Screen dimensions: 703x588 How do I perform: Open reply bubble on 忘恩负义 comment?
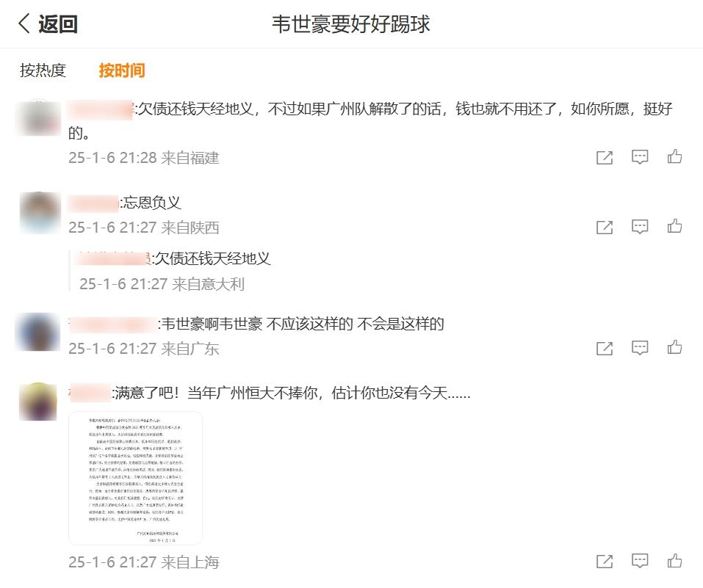(x=640, y=226)
